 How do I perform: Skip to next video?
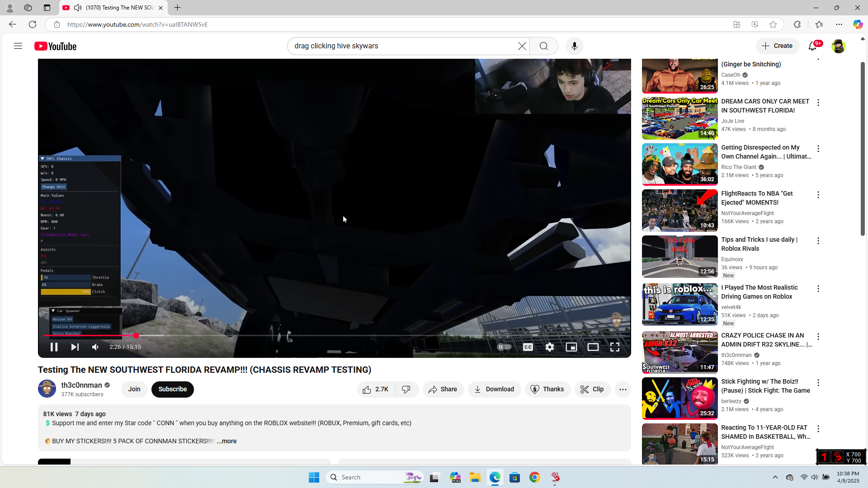(x=75, y=347)
